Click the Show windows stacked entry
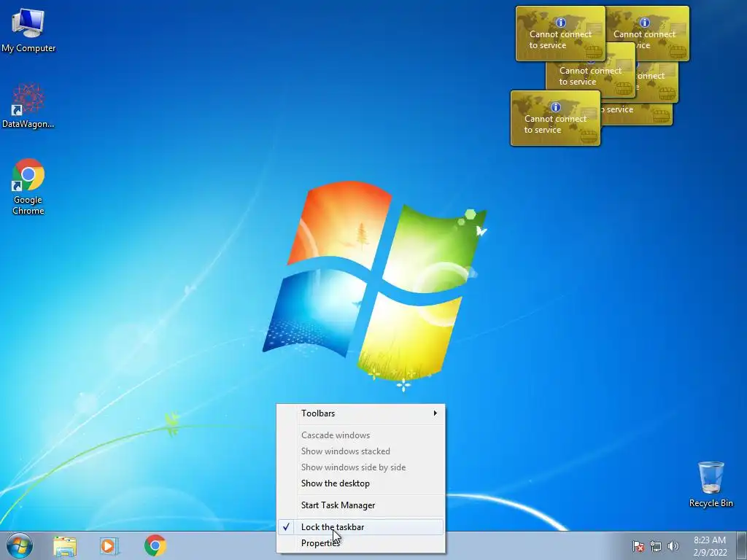 pyautogui.click(x=360, y=451)
